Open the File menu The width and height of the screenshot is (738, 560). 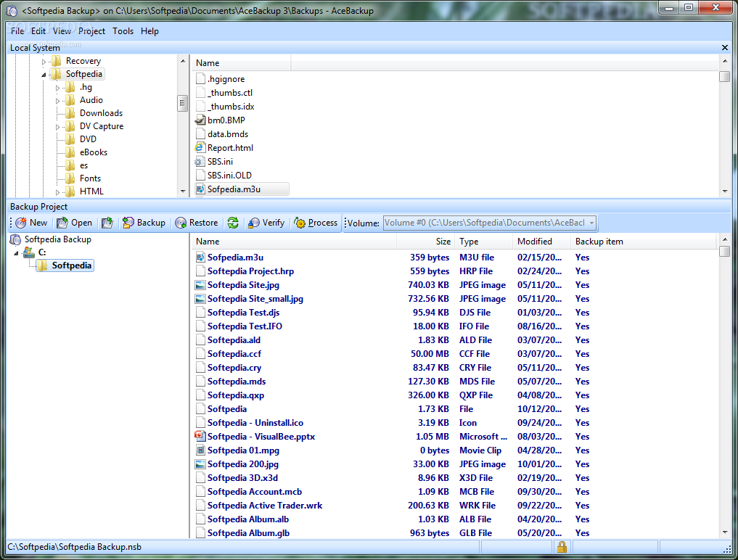(x=17, y=31)
